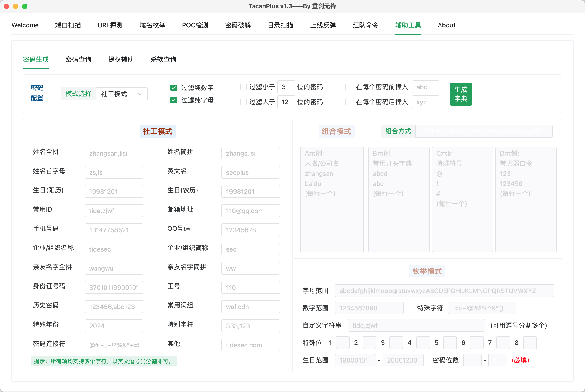The image size is (585, 392).
Task: Check 在每个密码前插入 option
Action: tap(348, 87)
